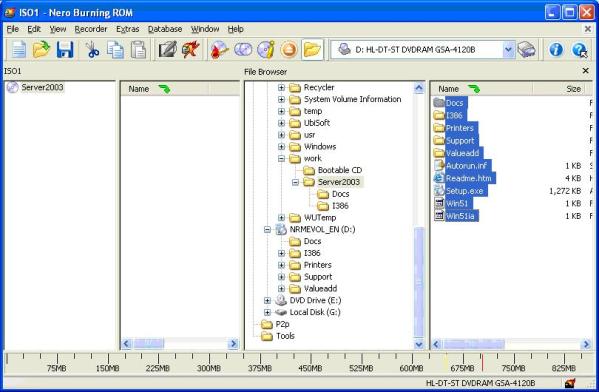Select the Server2003 disc icon in ISO1
The image size is (599, 392).
pos(12,87)
